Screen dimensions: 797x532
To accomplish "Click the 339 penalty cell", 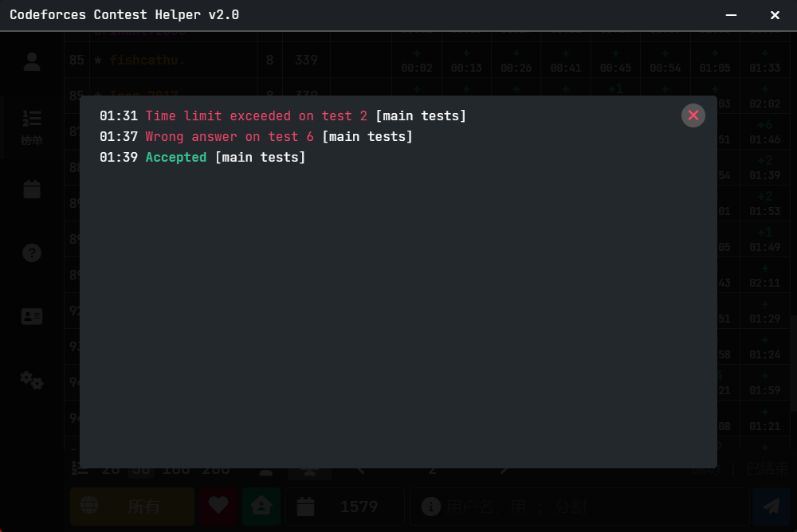I will click(x=307, y=60).
